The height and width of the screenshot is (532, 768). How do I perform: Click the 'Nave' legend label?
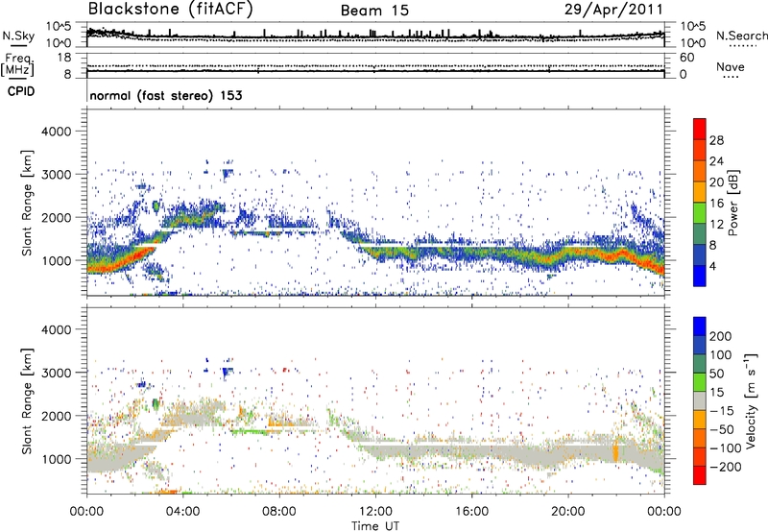click(731, 67)
